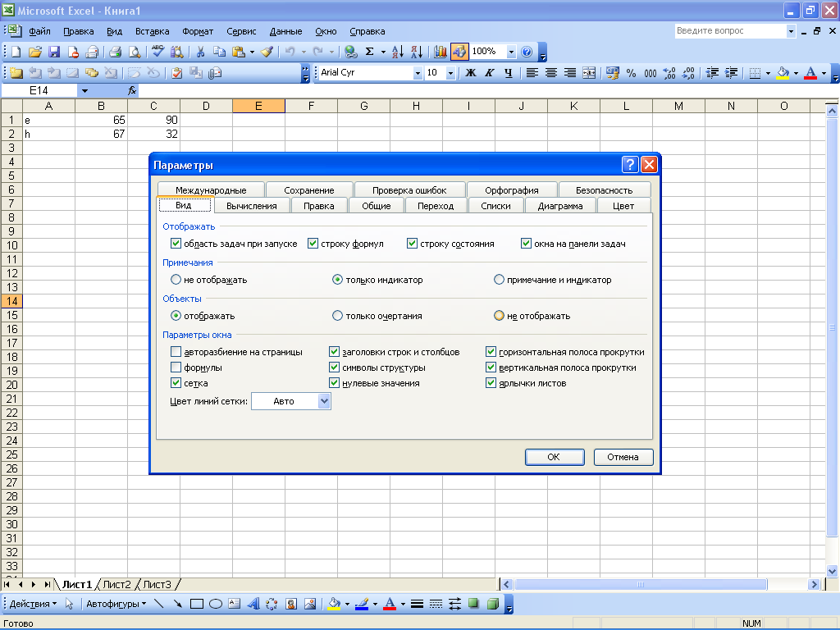Viewport: 840px width, 630px height.
Task: Run the spelling check ABC icon
Action: [157, 52]
